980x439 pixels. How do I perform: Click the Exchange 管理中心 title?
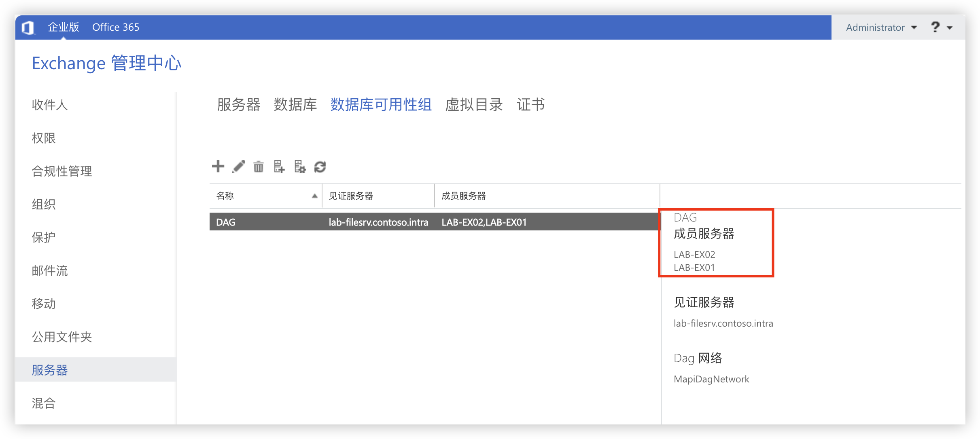click(x=107, y=63)
